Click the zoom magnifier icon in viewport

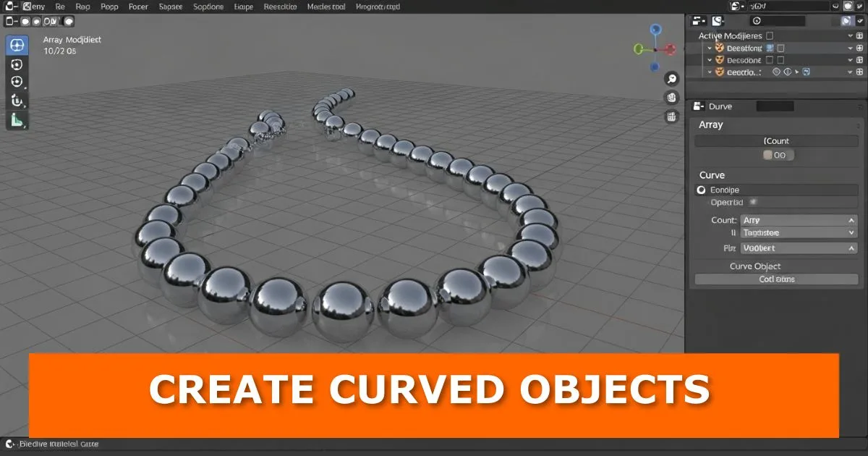pos(672,79)
